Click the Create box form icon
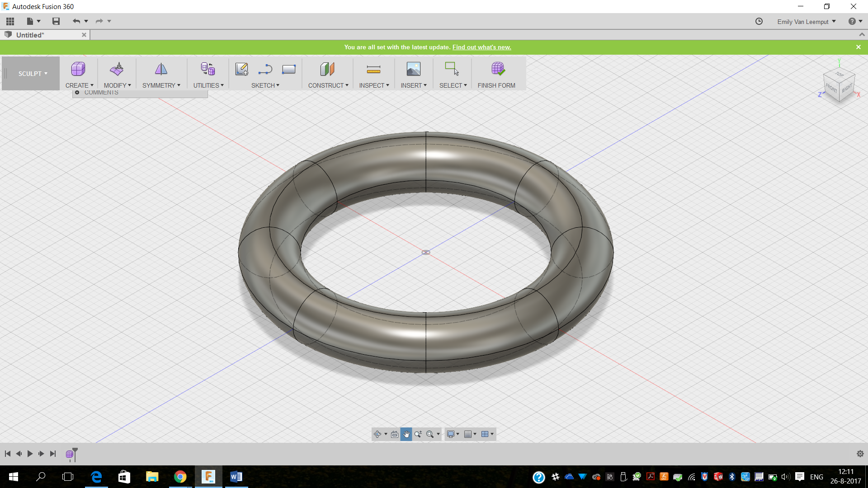868x488 pixels. 78,69
